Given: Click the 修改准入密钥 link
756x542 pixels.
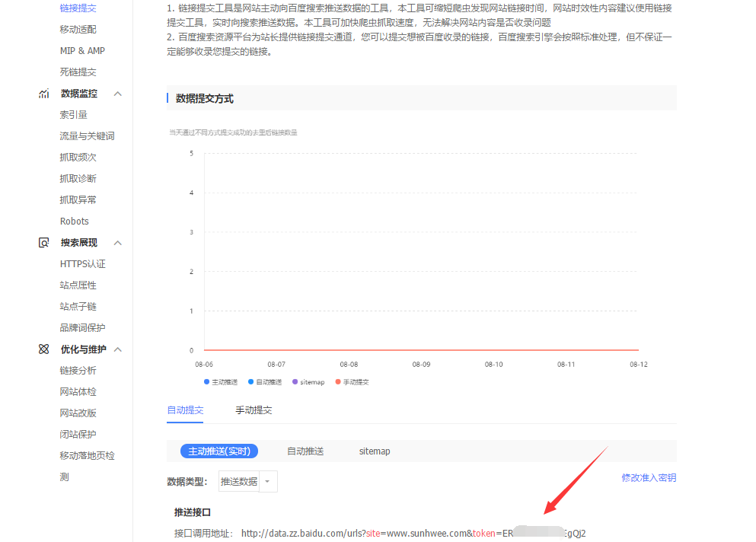Looking at the screenshot, I should (x=649, y=478).
